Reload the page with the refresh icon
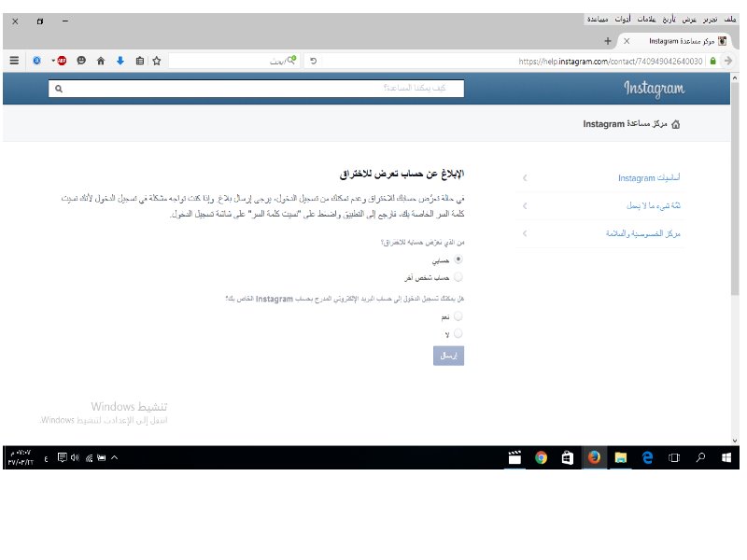 (x=313, y=61)
